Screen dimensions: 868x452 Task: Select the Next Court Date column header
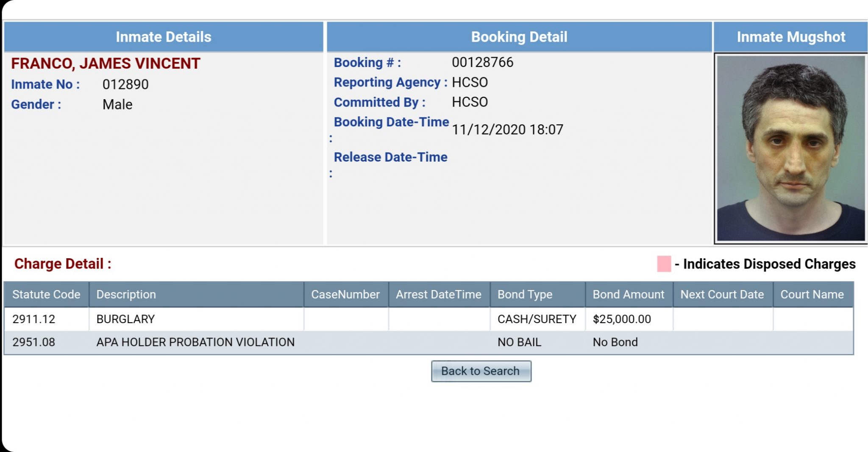point(722,294)
